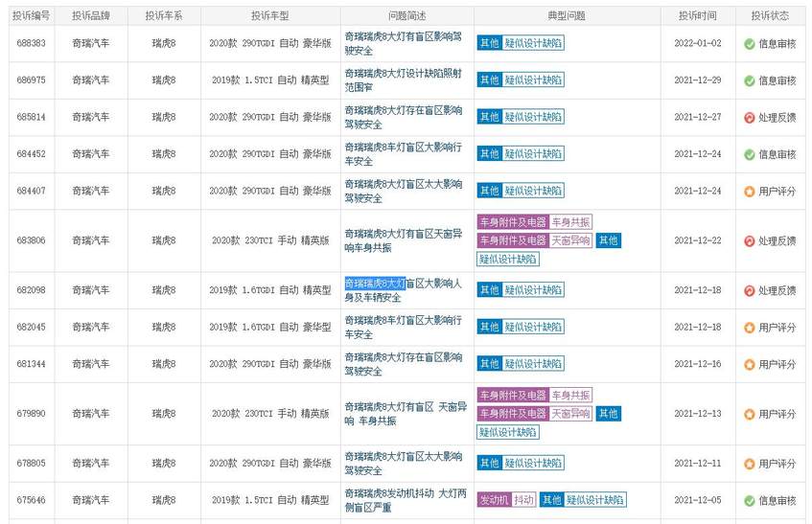812x524 pixels.
Task: Click red status icon for complaint 682098
Action: click(x=750, y=290)
